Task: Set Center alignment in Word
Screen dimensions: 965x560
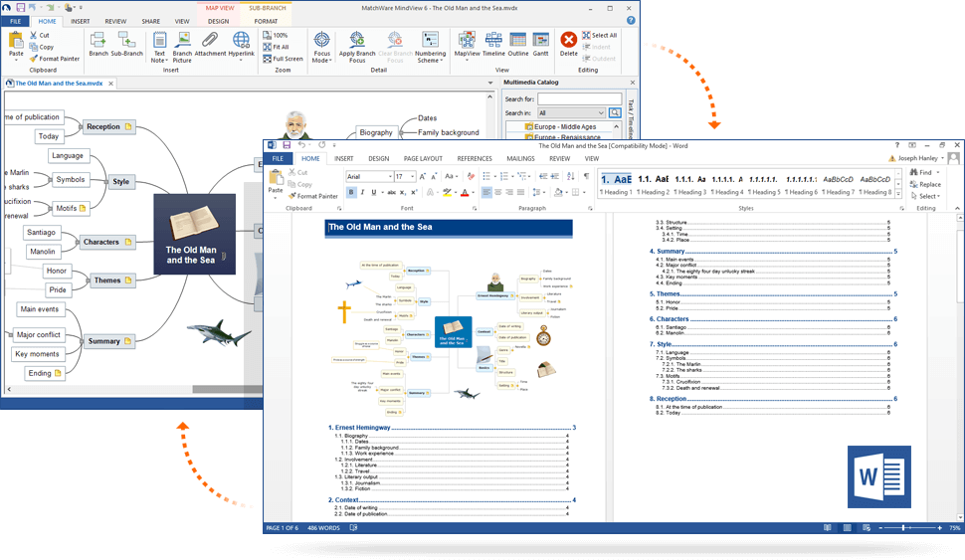Action: [497, 192]
